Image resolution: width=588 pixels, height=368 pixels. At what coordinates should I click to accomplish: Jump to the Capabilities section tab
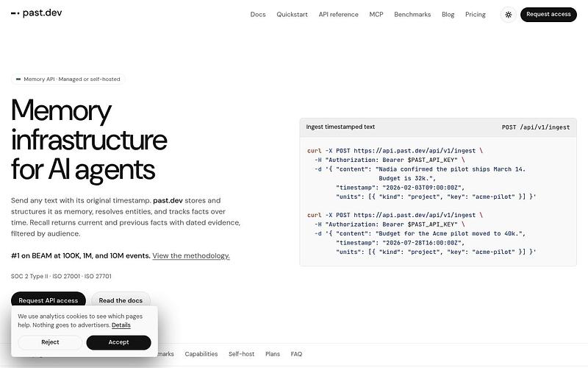pyautogui.click(x=201, y=354)
